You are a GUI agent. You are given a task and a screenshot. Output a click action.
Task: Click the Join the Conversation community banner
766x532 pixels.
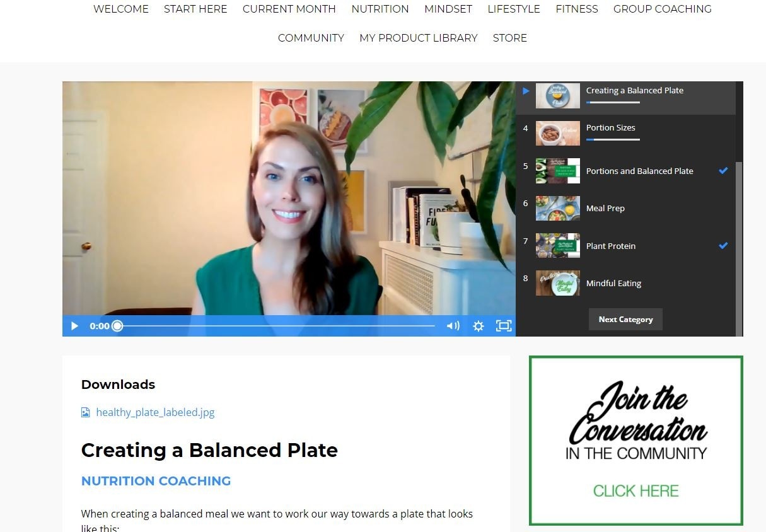click(636, 441)
